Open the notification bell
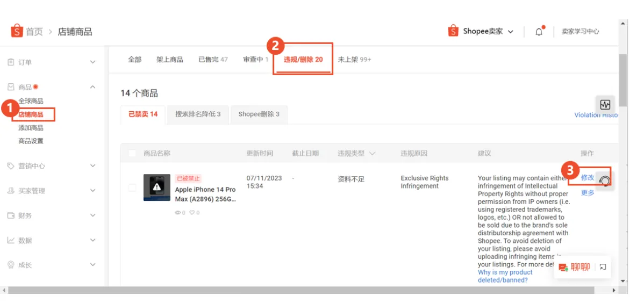Image resolution: width=644 pixels, height=303 pixels. pos(539,32)
